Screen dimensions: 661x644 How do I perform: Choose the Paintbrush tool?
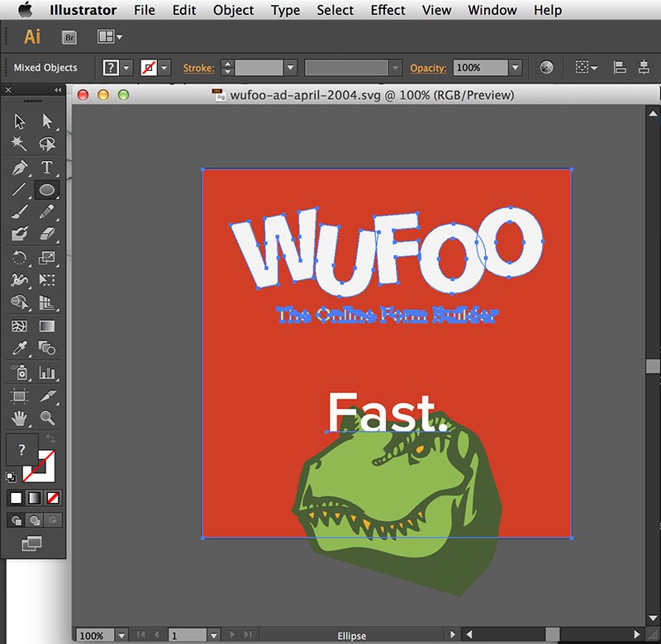coord(19,211)
